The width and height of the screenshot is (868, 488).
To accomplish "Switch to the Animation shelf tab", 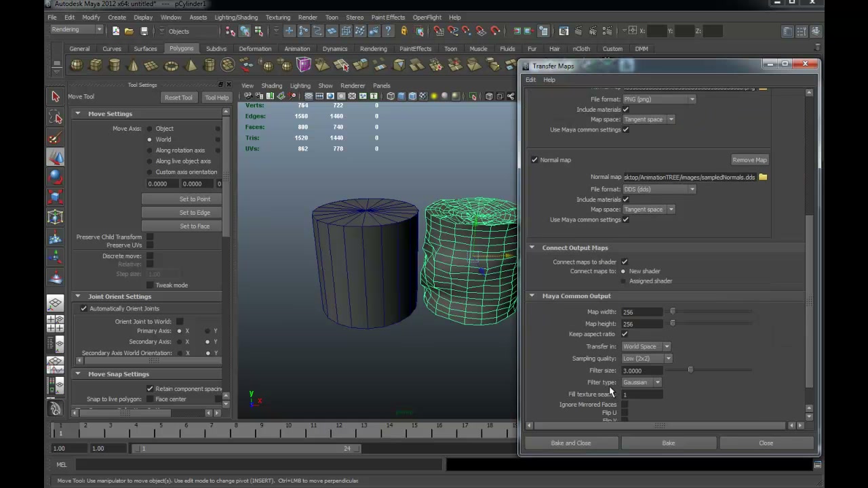I will 297,49.
